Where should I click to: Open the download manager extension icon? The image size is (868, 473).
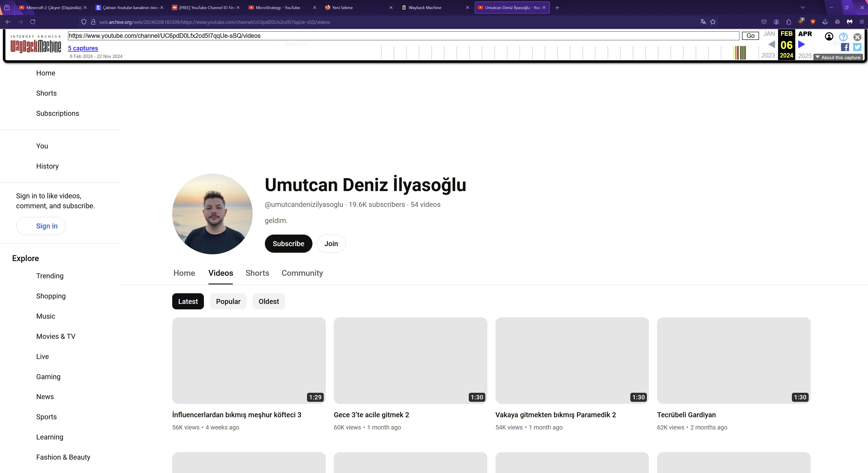coord(825,22)
